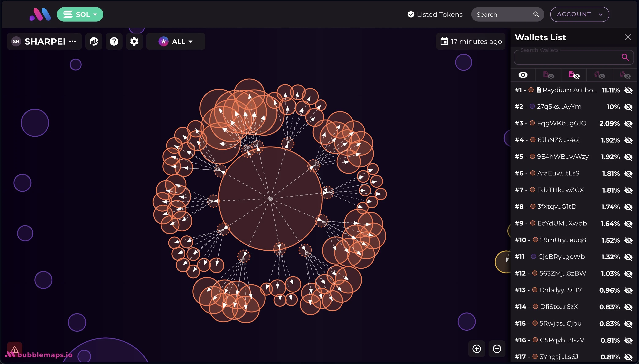This screenshot has width=639, height=364.
Task: Expand the ALL filter dropdown menu
Action: click(x=176, y=41)
